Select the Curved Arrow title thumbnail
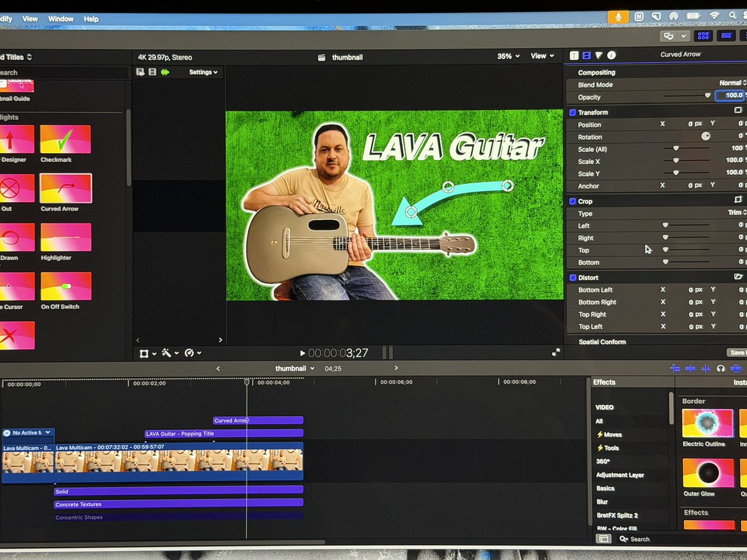Image resolution: width=747 pixels, height=560 pixels. tap(66, 189)
